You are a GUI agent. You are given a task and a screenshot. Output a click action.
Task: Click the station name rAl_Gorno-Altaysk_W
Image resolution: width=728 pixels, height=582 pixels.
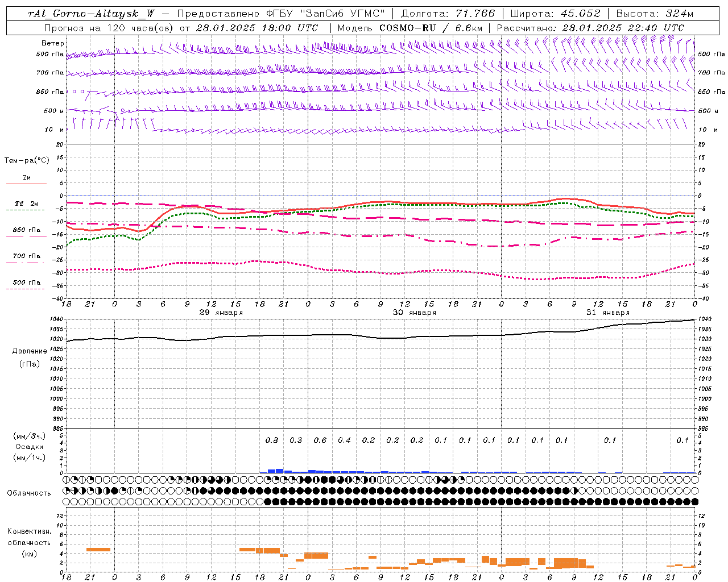click(91, 14)
